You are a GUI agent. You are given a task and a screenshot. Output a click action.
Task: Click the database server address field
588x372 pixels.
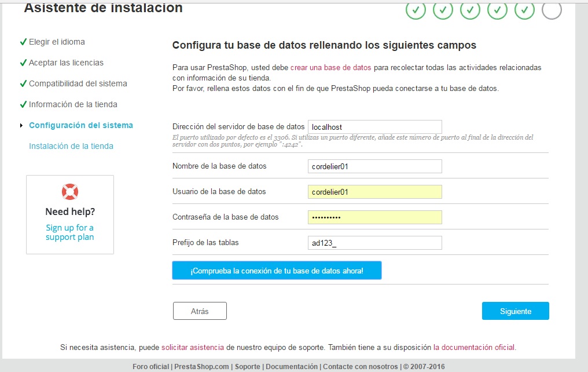click(375, 127)
